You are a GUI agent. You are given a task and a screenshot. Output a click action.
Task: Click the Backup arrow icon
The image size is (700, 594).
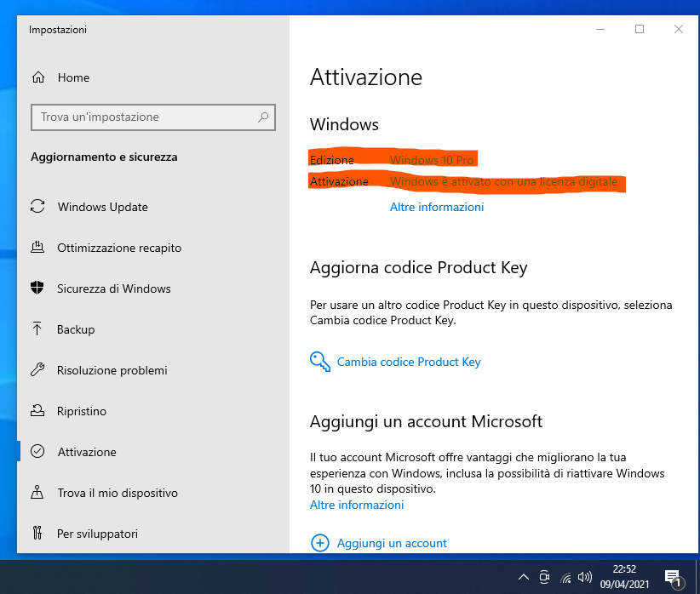(x=37, y=328)
